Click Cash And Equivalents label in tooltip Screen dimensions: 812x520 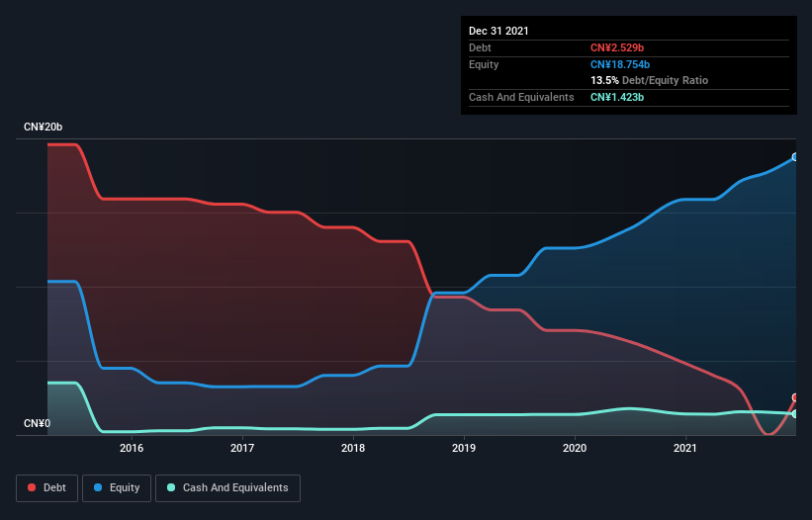(521, 97)
